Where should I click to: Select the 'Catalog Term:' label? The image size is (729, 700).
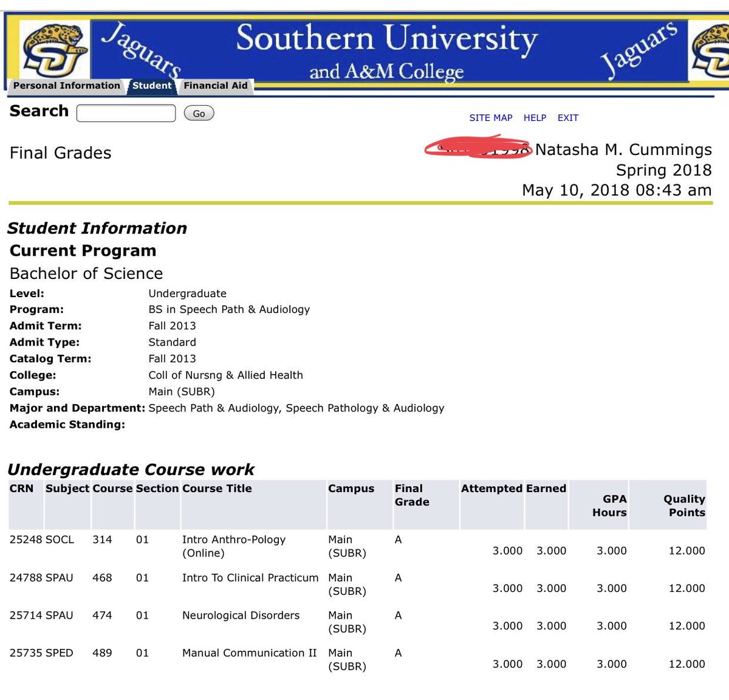(x=50, y=359)
